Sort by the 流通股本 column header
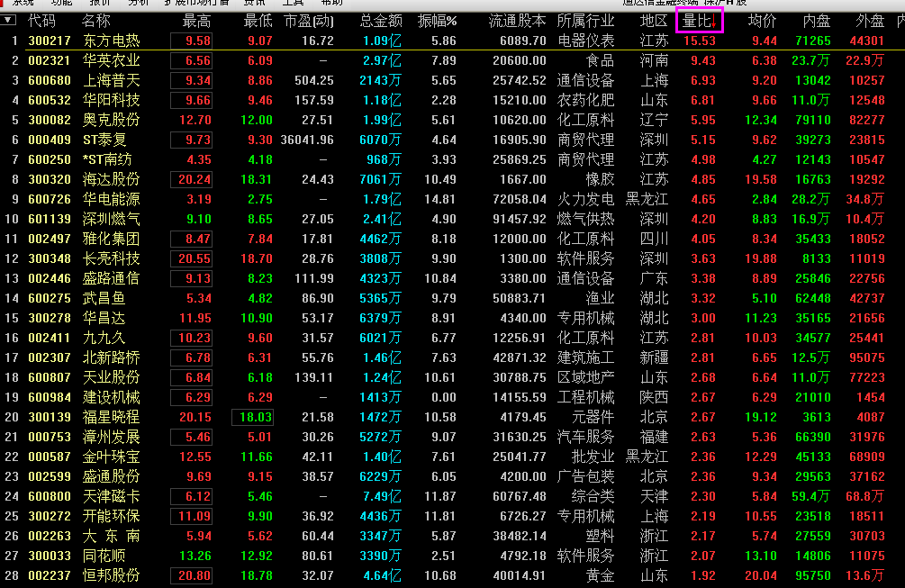 click(517, 22)
